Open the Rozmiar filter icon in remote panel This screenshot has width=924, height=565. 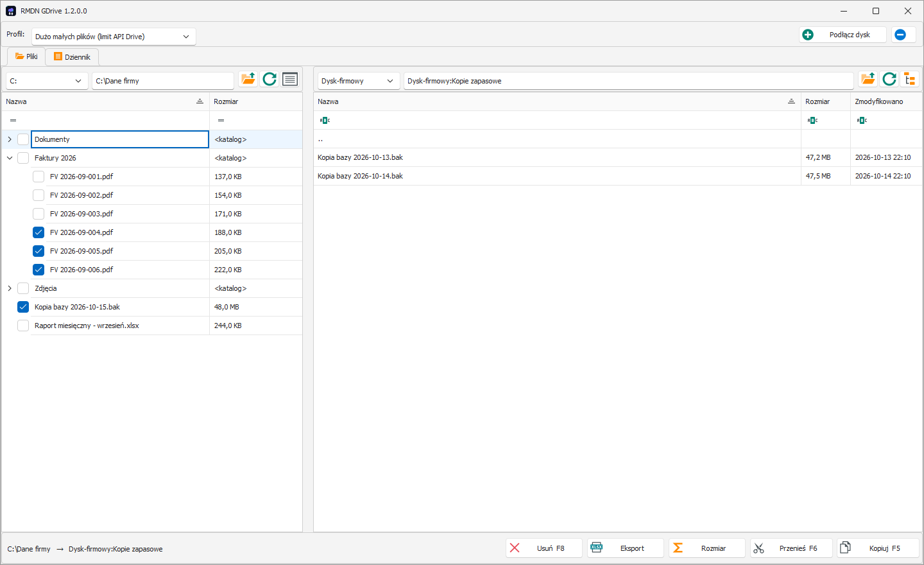(x=812, y=120)
